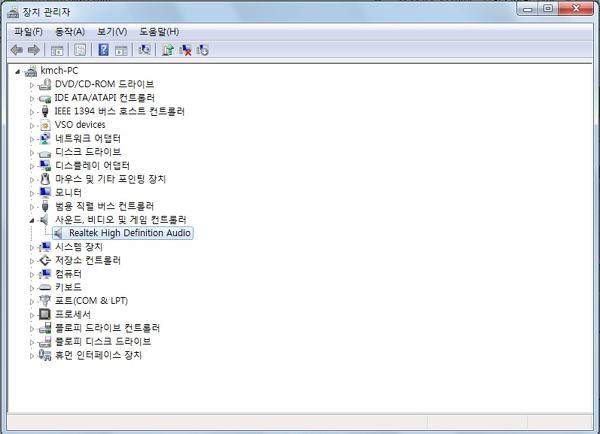Open the blue Help question mark icon
600x434 pixels.
pyautogui.click(x=103, y=50)
